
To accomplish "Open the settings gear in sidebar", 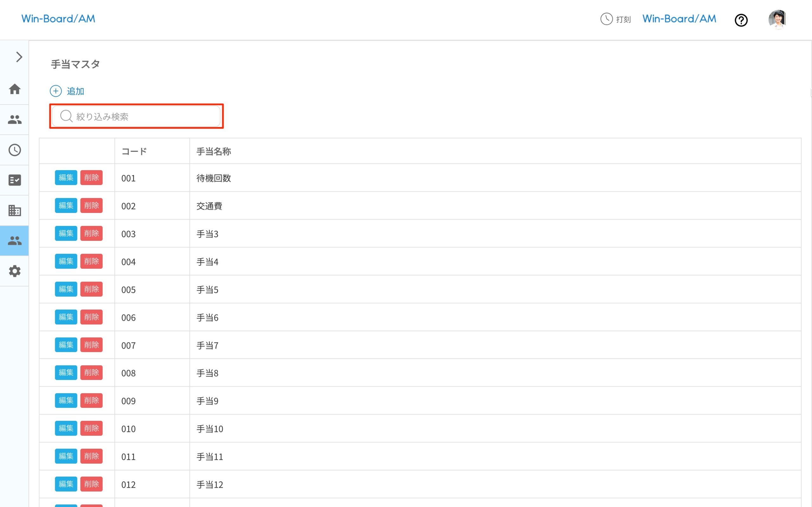I will coord(14,271).
